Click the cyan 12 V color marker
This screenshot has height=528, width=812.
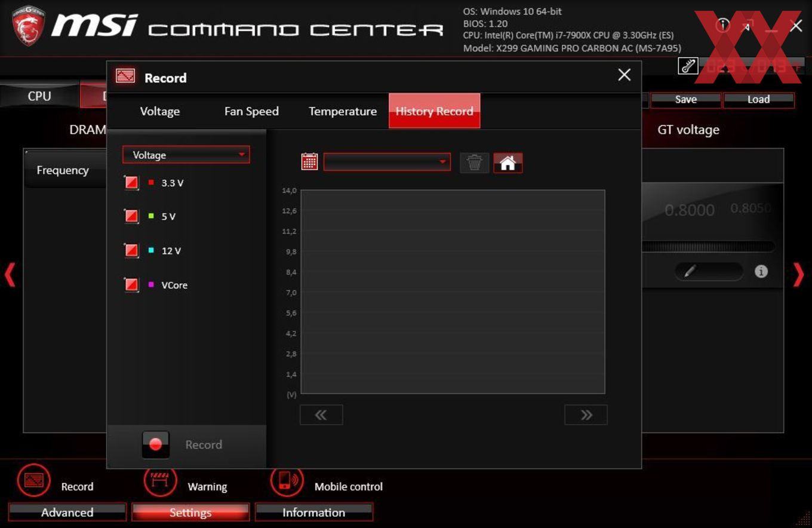point(151,250)
